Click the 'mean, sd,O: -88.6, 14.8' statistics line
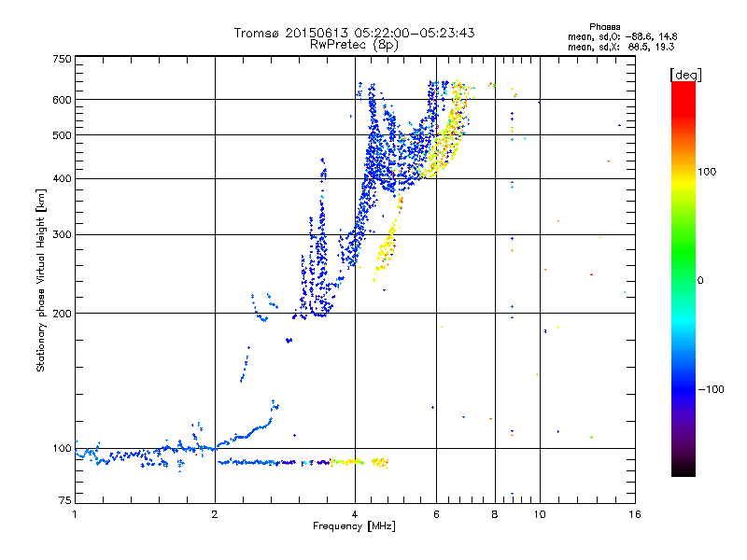The image size is (747, 560). click(x=622, y=36)
